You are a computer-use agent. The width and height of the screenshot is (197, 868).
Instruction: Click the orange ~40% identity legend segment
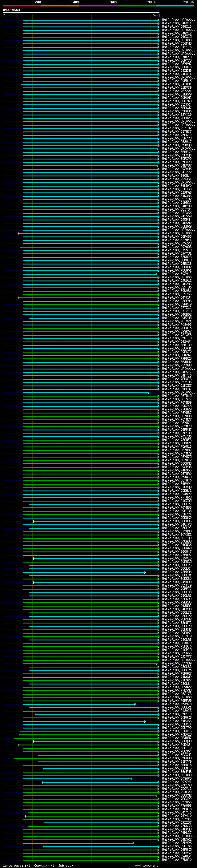pyautogui.click(x=60, y=6)
